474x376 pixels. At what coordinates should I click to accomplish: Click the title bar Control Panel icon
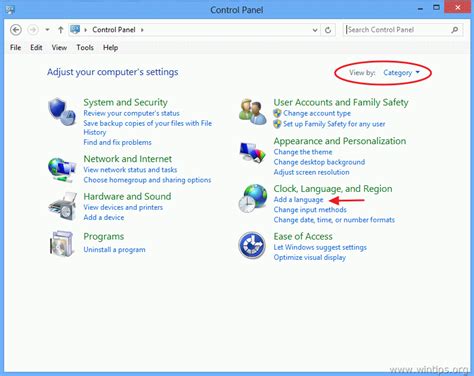pos(10,10)
